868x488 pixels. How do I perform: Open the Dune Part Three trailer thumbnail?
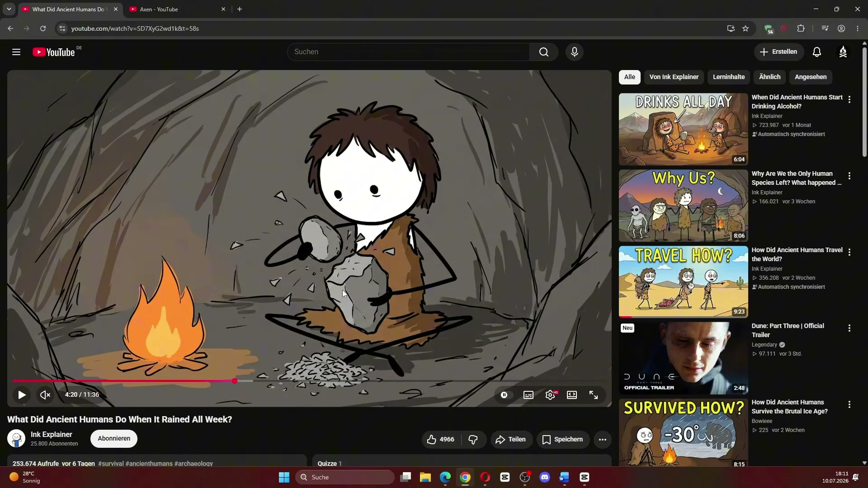click(x=683, y=358)
